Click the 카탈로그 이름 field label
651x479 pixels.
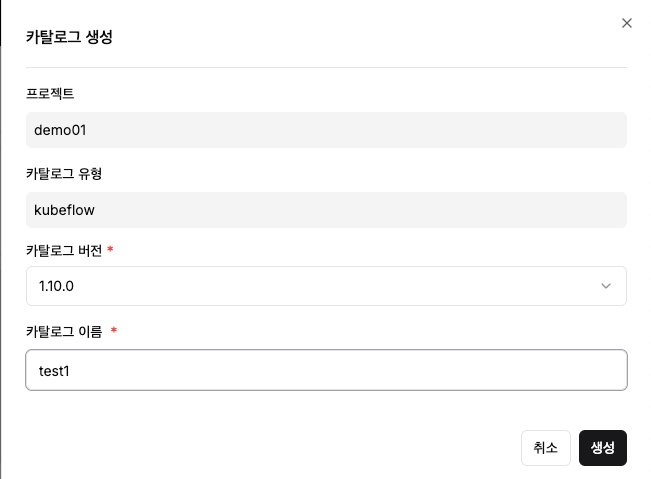click(64, 331)
